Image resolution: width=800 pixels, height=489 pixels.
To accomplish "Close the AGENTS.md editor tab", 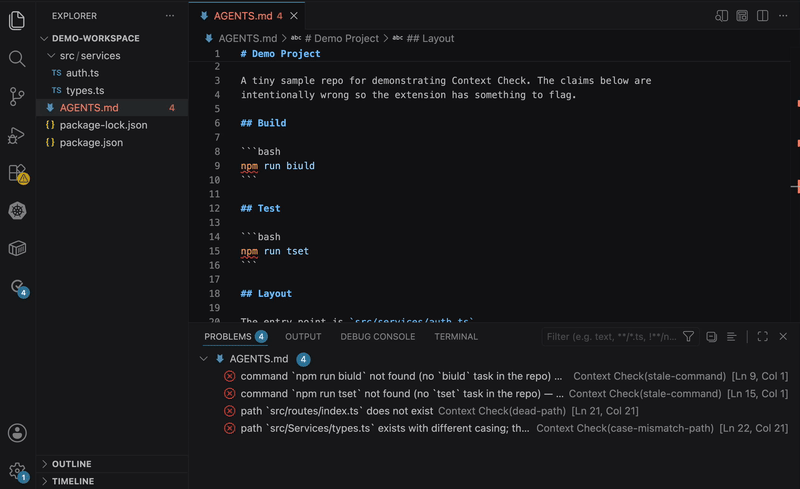I will (294, 16).
